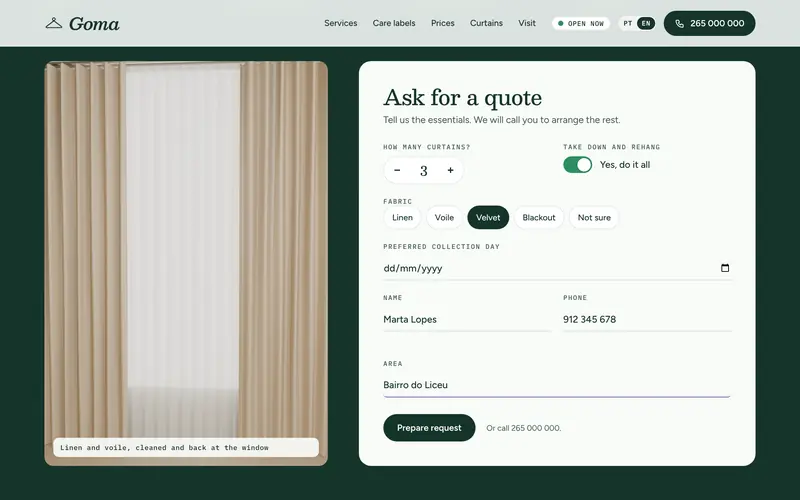Image resolution: width=800 pixels, height=500 pixels.
Task: Select Voile fabric option
Action: tap(444, 217)
